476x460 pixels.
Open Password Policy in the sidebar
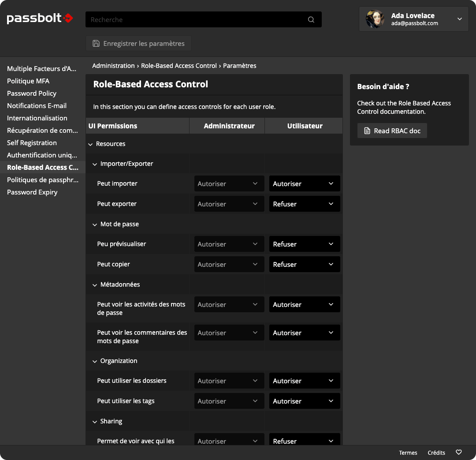pos(32,93)
